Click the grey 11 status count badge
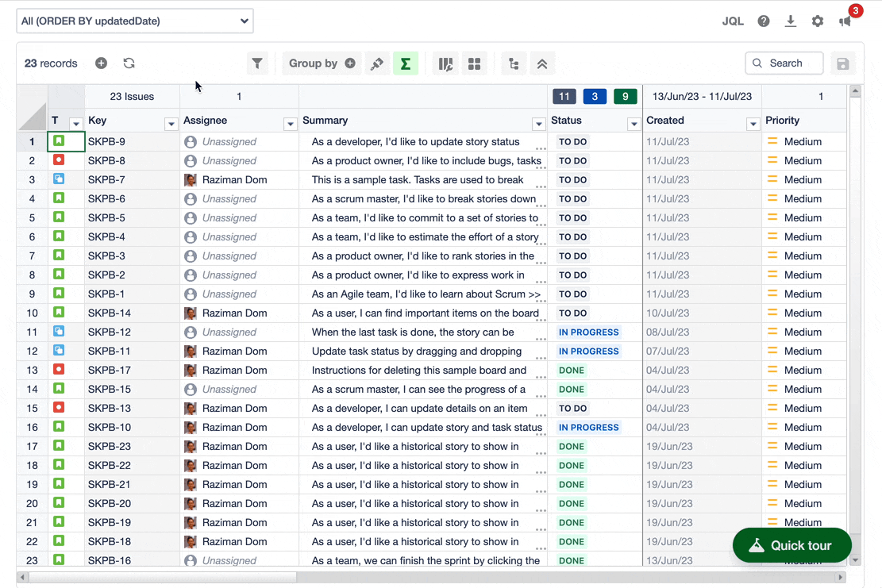Screen dimensions: 882x588 [x=564, y=97]
